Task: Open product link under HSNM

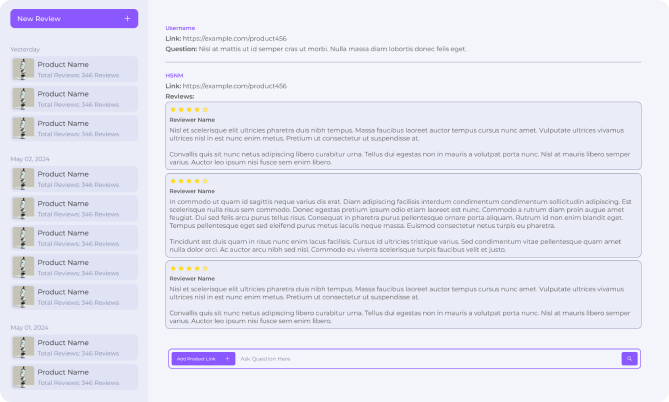Action: 235,86
